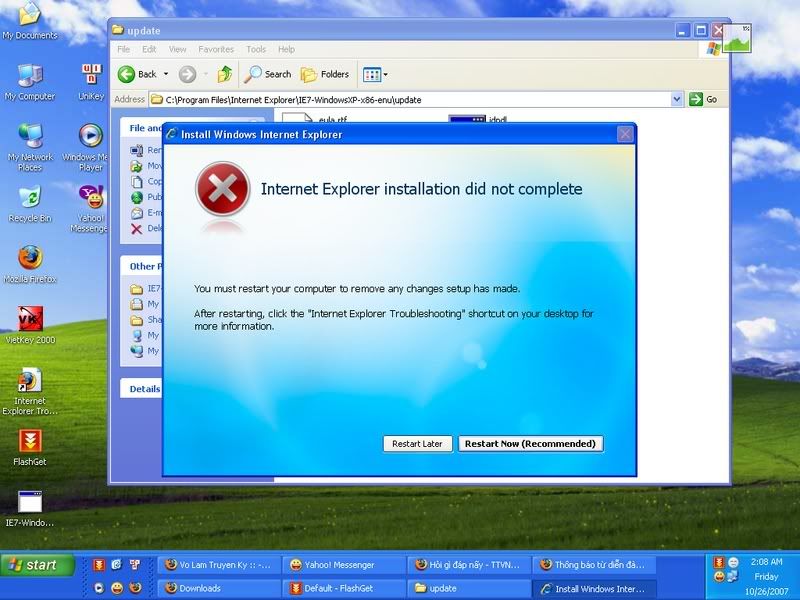This screenshot has width=800, height=600.
Task: Click Search in the explorer toolbar
Action: click(267, 74)
